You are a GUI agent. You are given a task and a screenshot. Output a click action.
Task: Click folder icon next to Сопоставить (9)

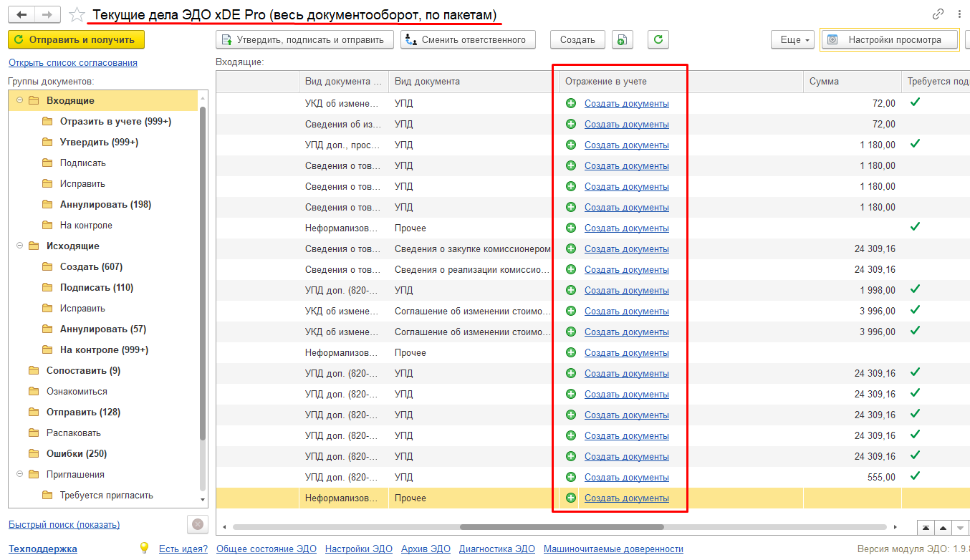(34, 371)
